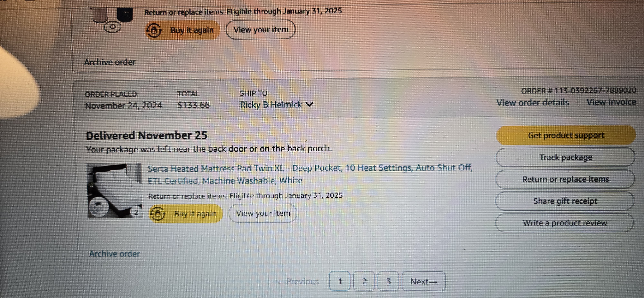Click Return or replace items button
The height and width of the screenshot is (298, 644).
click(565, 179)
